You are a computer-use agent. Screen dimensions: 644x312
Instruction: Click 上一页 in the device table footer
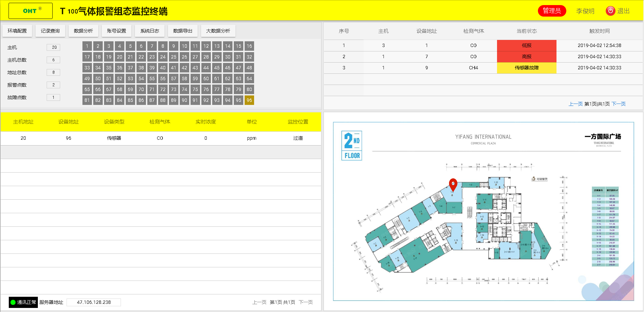(x=259, y=302)
